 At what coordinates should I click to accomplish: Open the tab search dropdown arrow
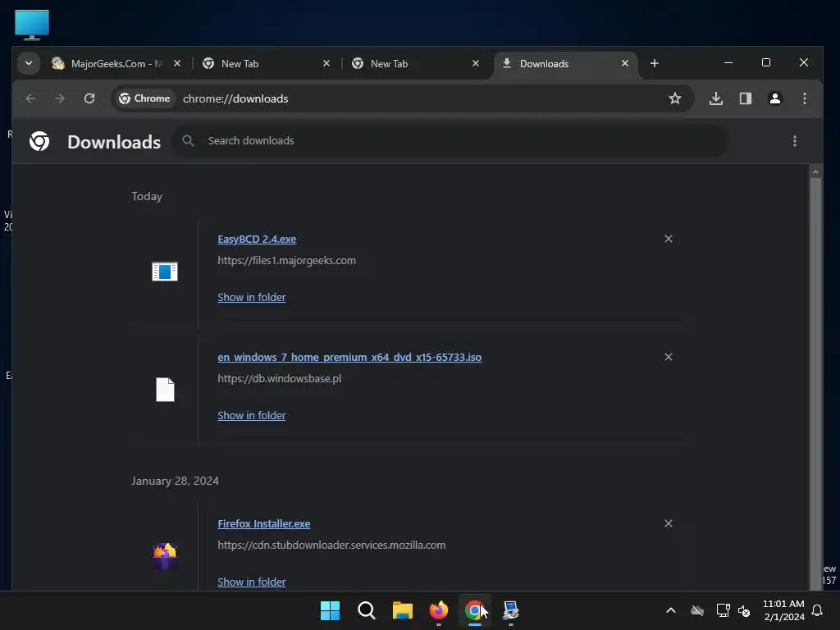point(29,63)
